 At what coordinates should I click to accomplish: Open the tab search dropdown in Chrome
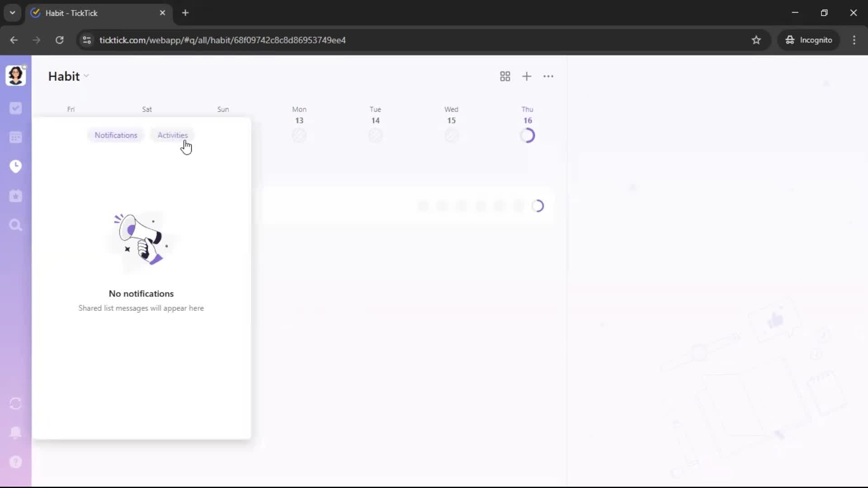coord(12,13)
